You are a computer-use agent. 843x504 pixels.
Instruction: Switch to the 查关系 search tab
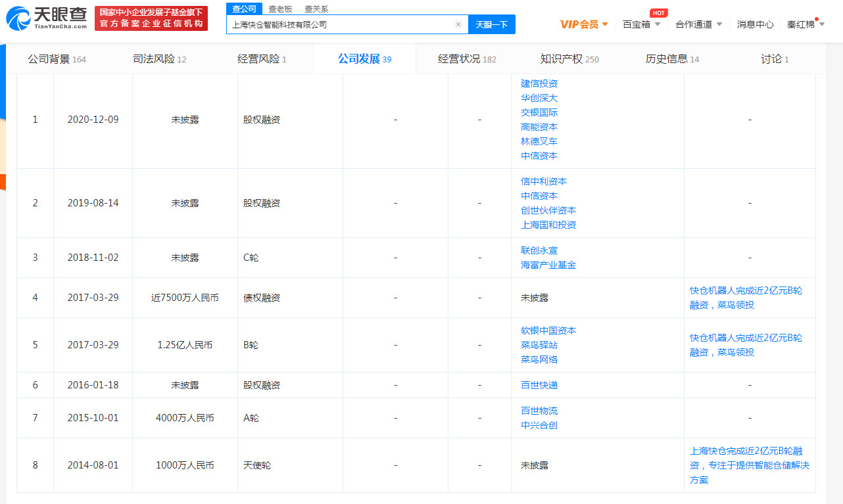point(316,9)
